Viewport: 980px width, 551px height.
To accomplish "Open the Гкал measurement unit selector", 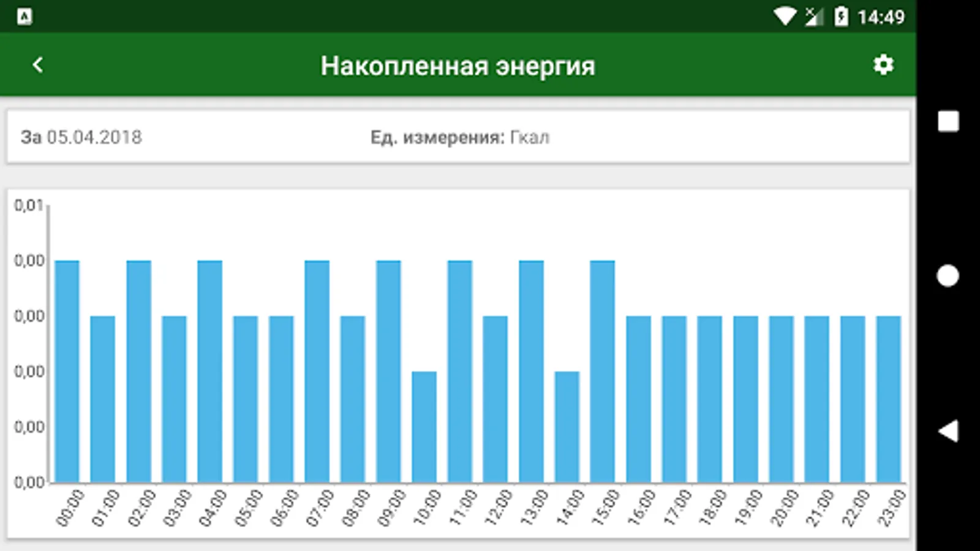I will tap(530, 137).
